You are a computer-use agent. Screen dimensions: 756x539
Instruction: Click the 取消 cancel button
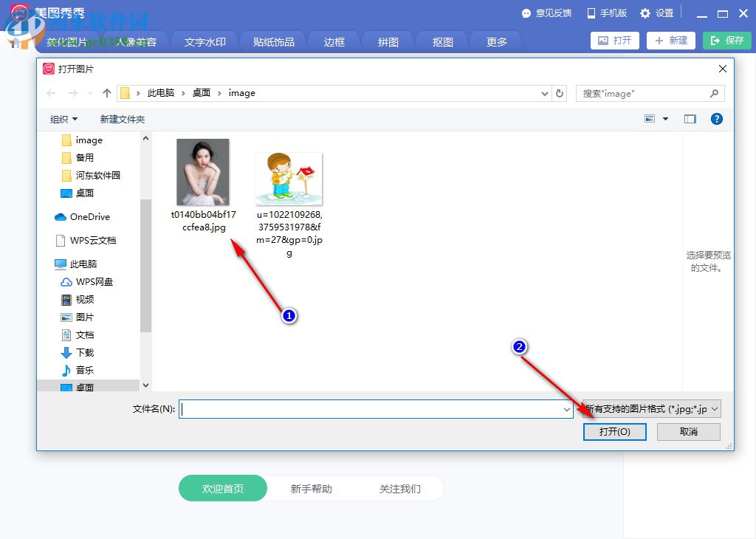688,432
